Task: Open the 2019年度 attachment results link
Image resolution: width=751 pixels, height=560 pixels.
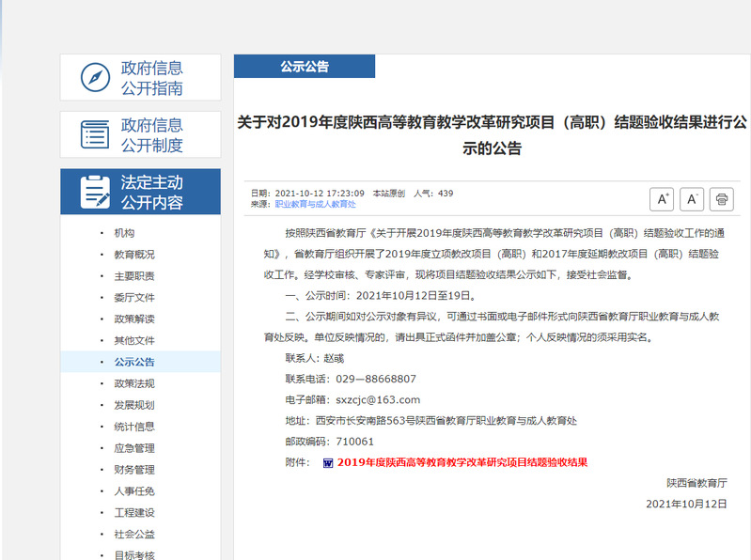Action: (462, 462)
